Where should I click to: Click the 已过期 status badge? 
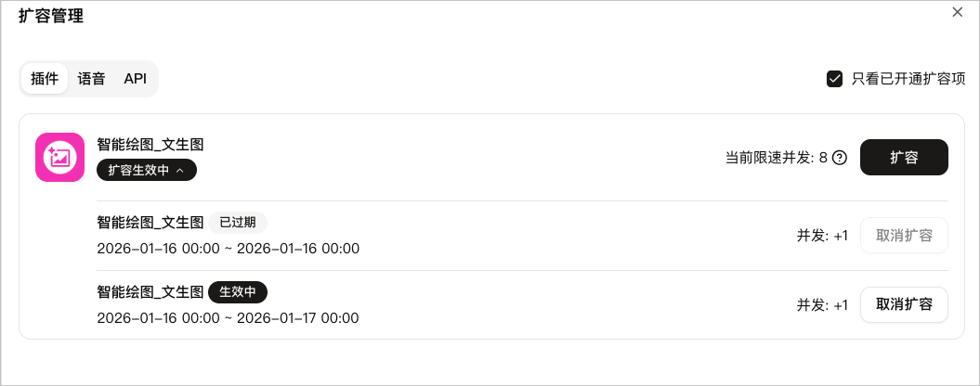coord(237,223)
